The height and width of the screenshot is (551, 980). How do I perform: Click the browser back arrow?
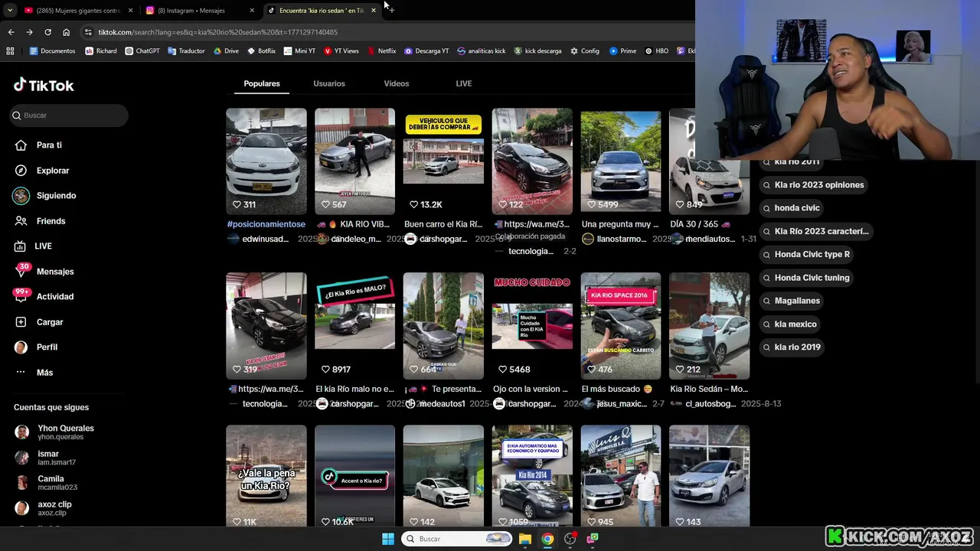point(11,32)
